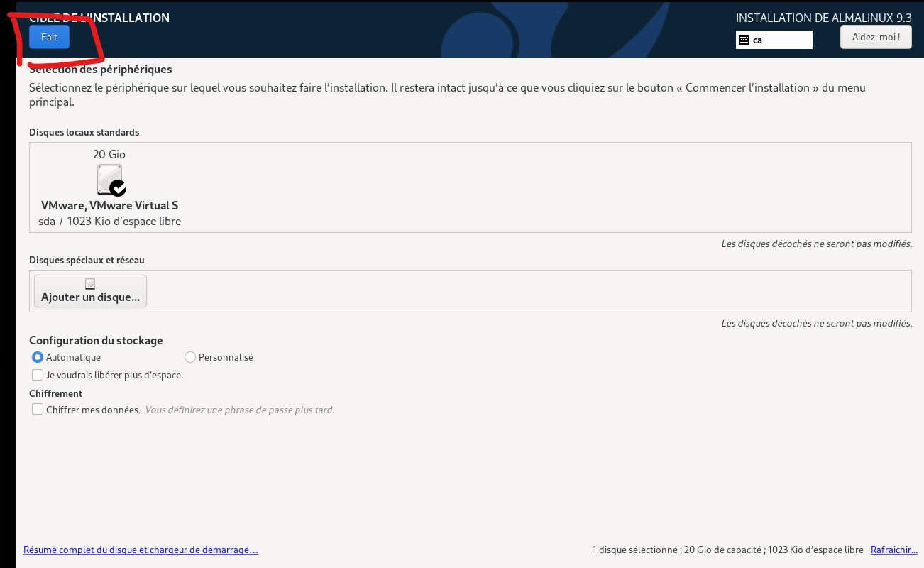Click the 'VMware, VMware Virtual S' disk name

click(x=109, y=206)
